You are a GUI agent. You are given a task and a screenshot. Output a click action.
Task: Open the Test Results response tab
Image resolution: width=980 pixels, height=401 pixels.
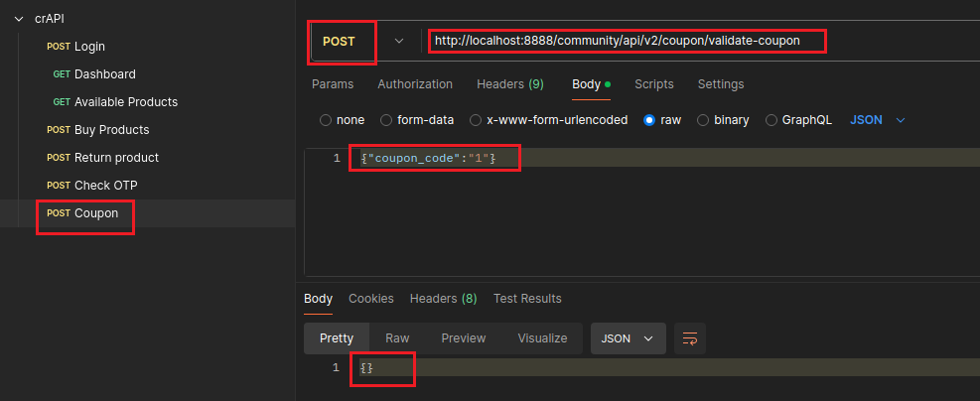click(x=527, y=299)
